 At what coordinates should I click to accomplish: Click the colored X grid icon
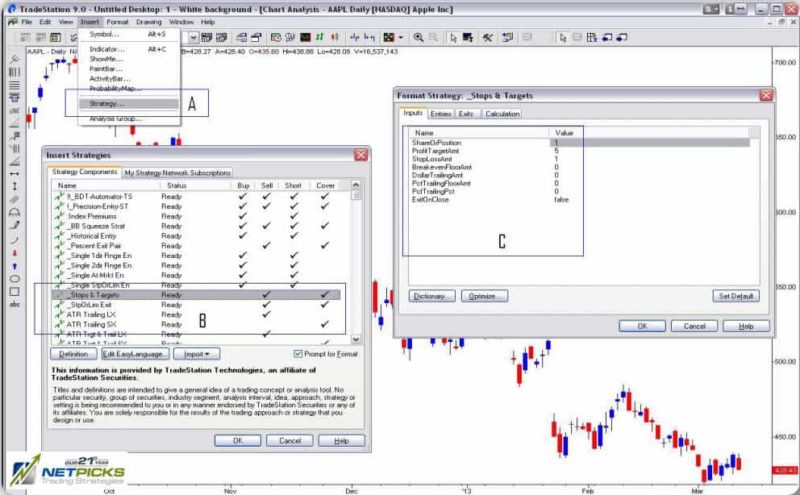coord(389,37)
